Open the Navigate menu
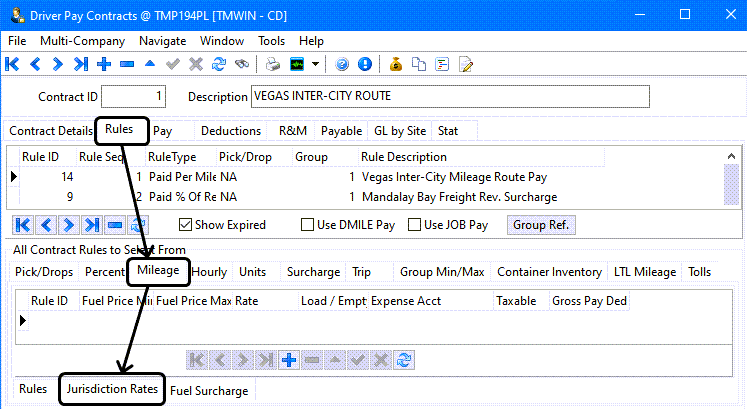This screenshot has height=409, width=747. click(162, 41)
